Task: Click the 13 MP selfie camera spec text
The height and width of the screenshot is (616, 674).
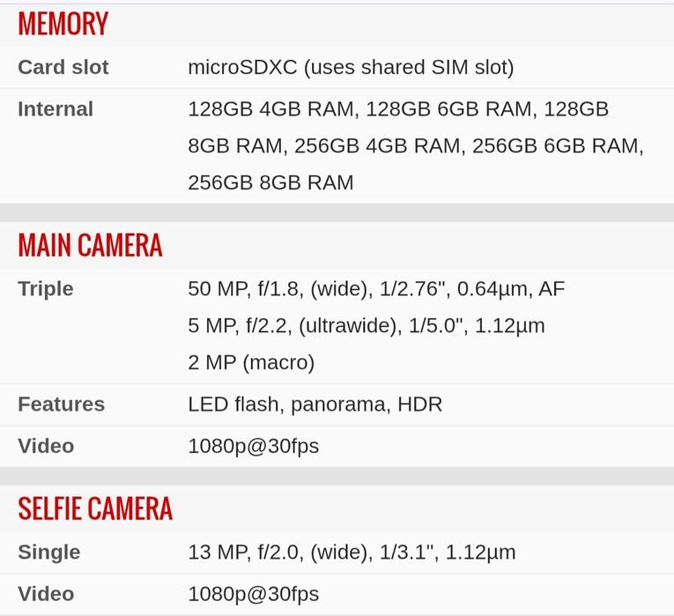Action: pyautogui.click(x=352, y=553)
